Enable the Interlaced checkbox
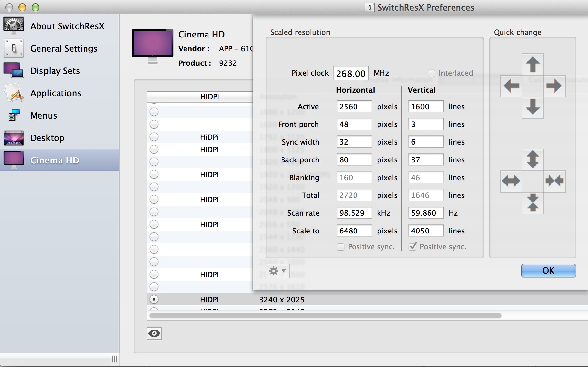Screen dimensions: 588x367 coord(431,73)
